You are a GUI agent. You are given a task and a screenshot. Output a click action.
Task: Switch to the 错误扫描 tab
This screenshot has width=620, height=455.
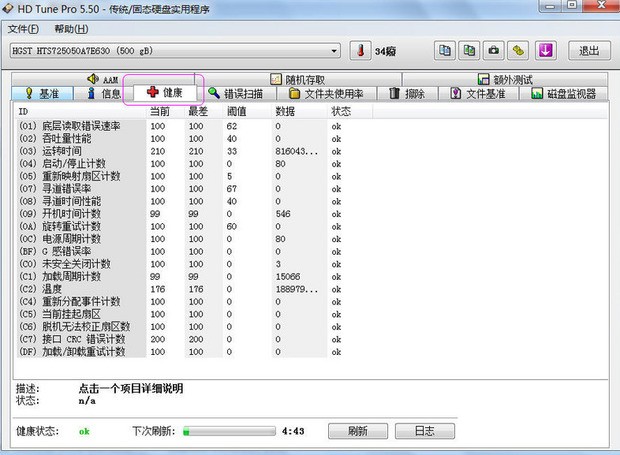click(x=236, y=94)
